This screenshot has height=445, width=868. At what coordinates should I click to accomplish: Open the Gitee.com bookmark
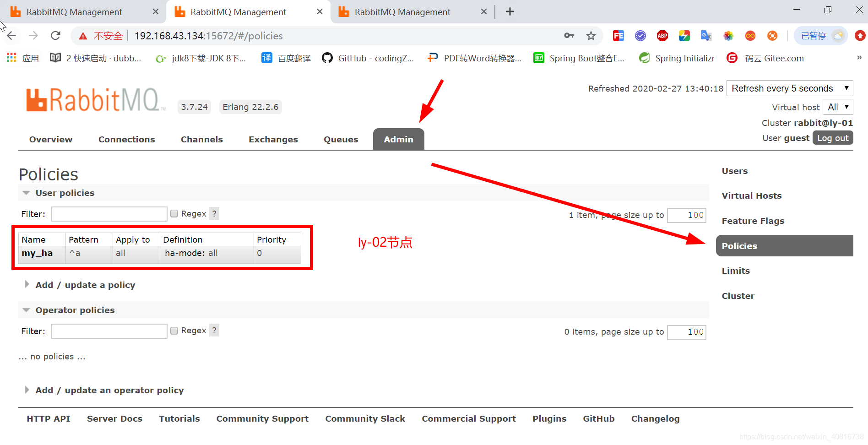(x=765, y=58)
